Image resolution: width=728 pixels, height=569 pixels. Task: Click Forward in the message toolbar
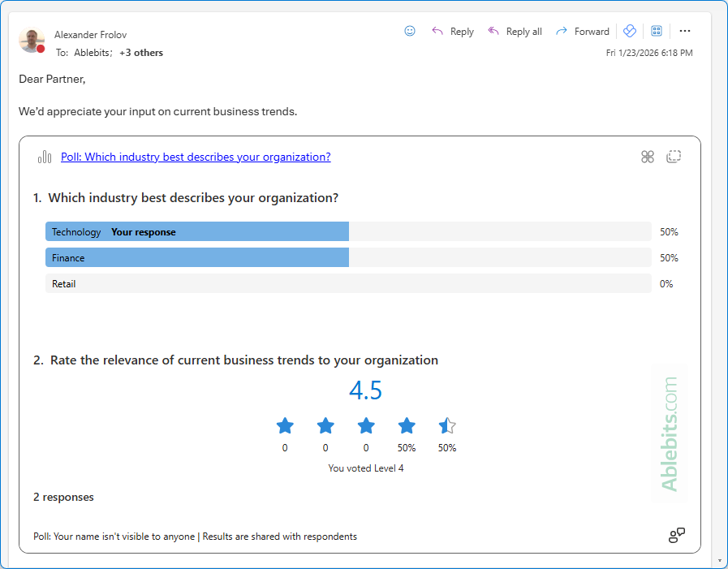click(x=582, y=31)
